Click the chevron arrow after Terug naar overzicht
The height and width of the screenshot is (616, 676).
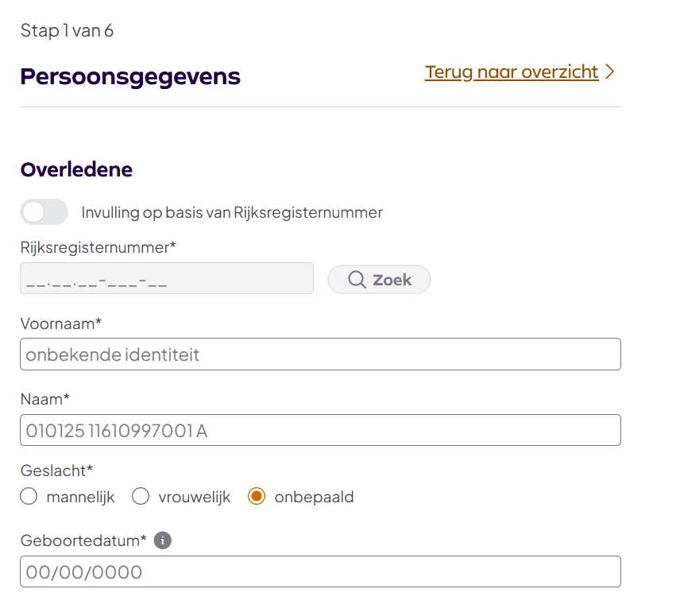click(610, 72)
